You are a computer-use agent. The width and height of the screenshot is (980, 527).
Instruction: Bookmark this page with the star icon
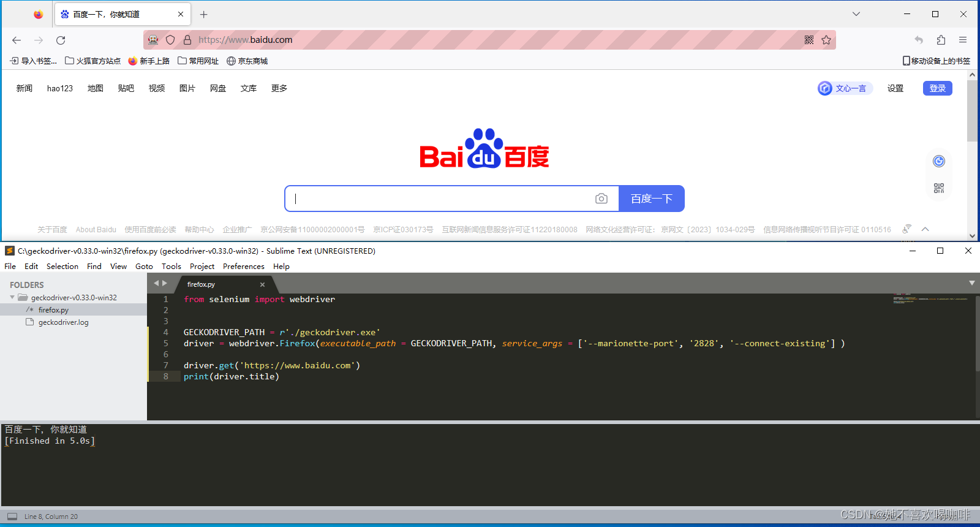(826, 40)
